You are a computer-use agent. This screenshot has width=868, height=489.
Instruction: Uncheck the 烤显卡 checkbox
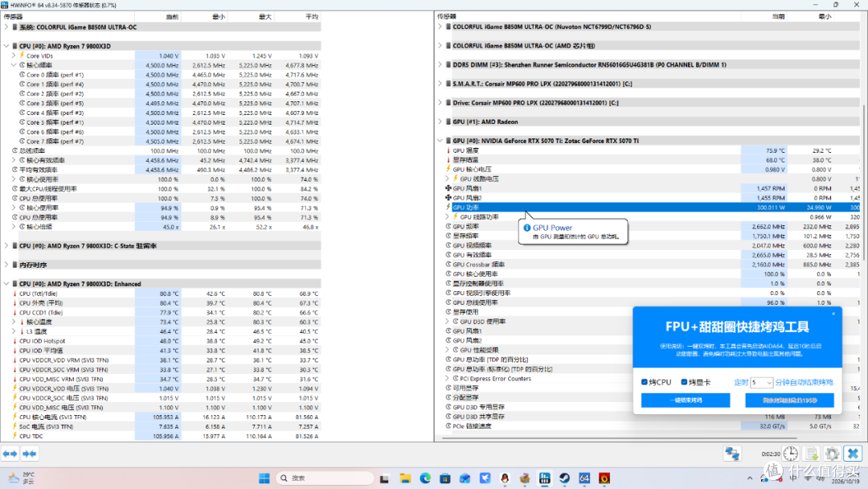(x=684, y=382)
